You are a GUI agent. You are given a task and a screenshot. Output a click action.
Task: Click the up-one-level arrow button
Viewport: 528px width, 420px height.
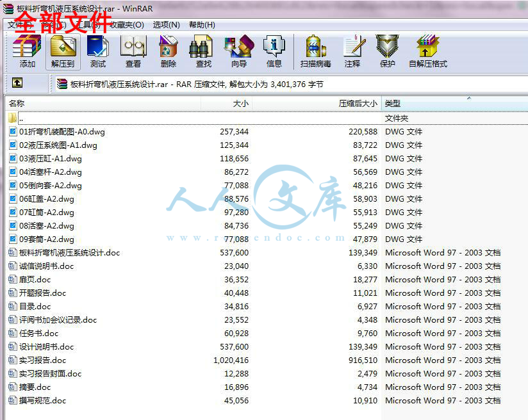pyautogui.click(x=17, y=83)
